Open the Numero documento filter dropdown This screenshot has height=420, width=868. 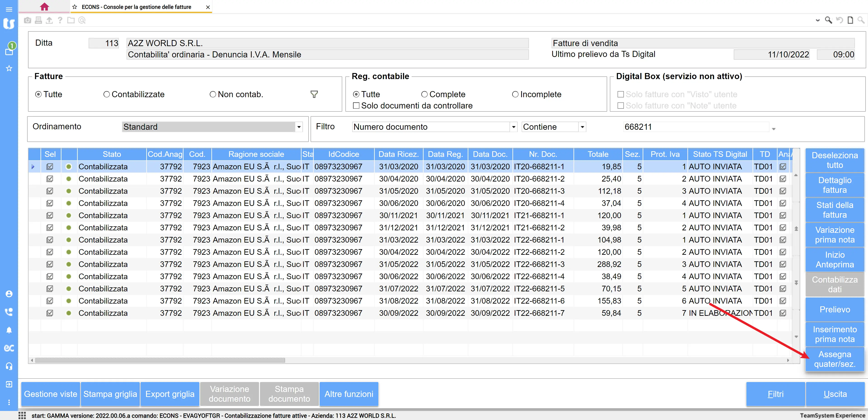click(513, 127)
